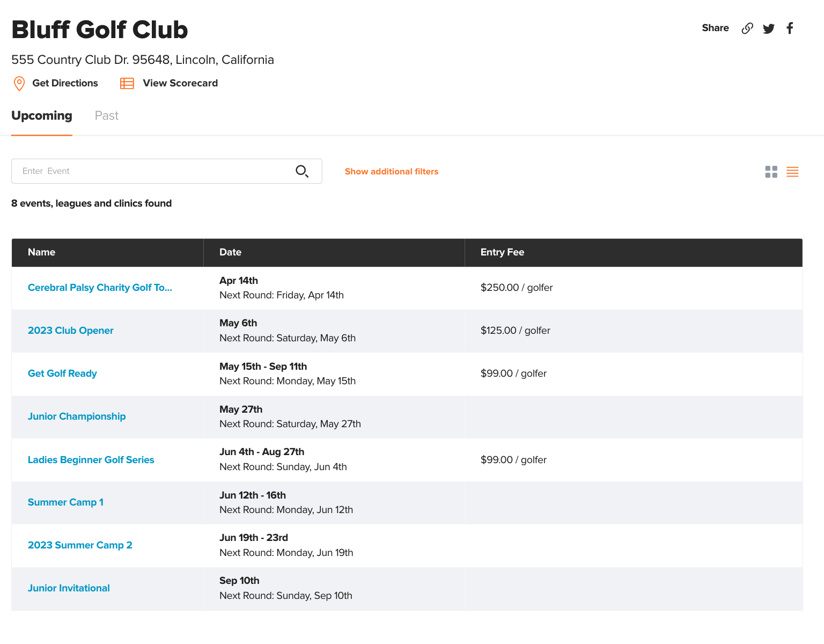Click Next Round: Monday, Jun 12th

point(286,510)
